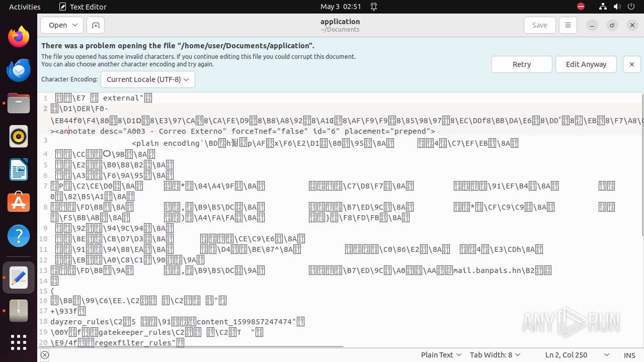Open the network status icon

(603, 7)
